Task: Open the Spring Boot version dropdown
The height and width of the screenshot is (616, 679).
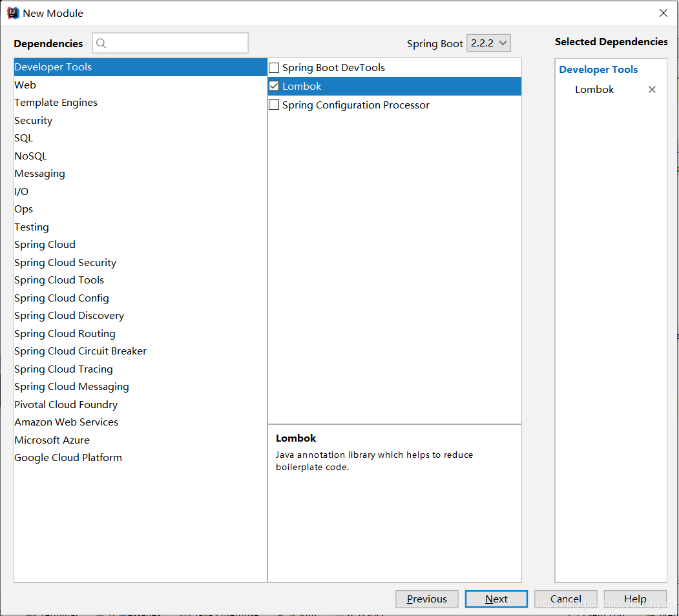Action: (488, 43)
